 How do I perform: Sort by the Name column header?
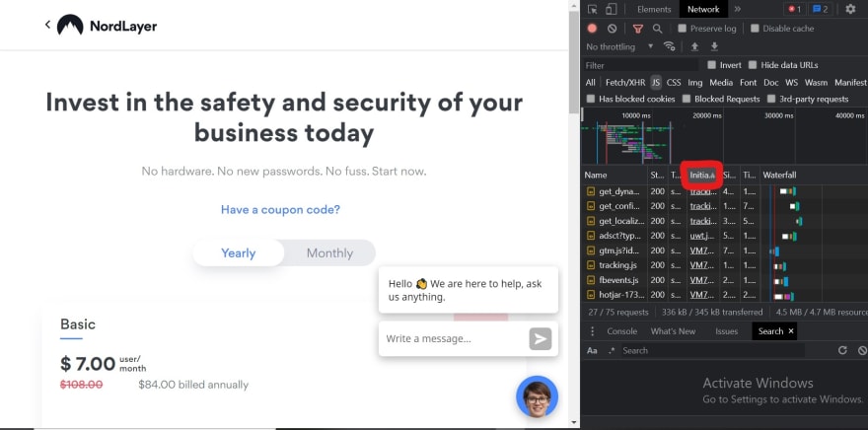[x=615, y=175]
